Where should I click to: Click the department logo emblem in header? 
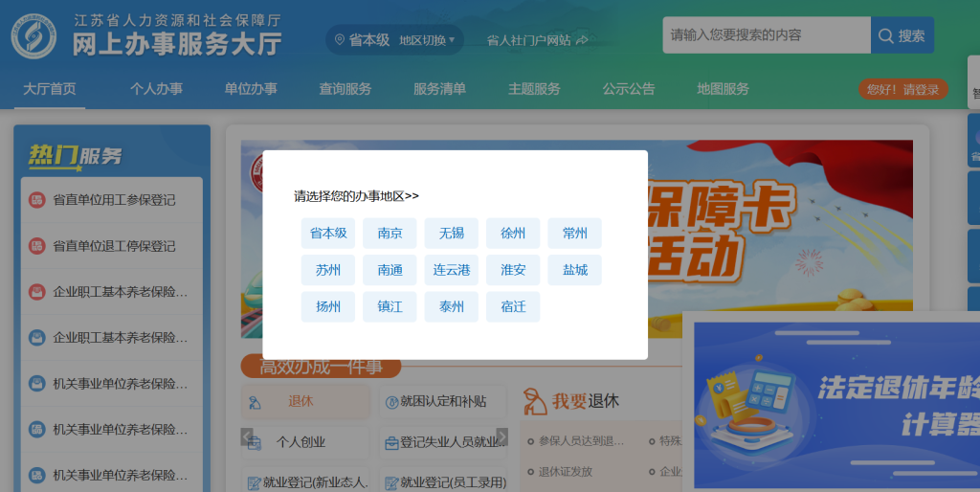33,36
